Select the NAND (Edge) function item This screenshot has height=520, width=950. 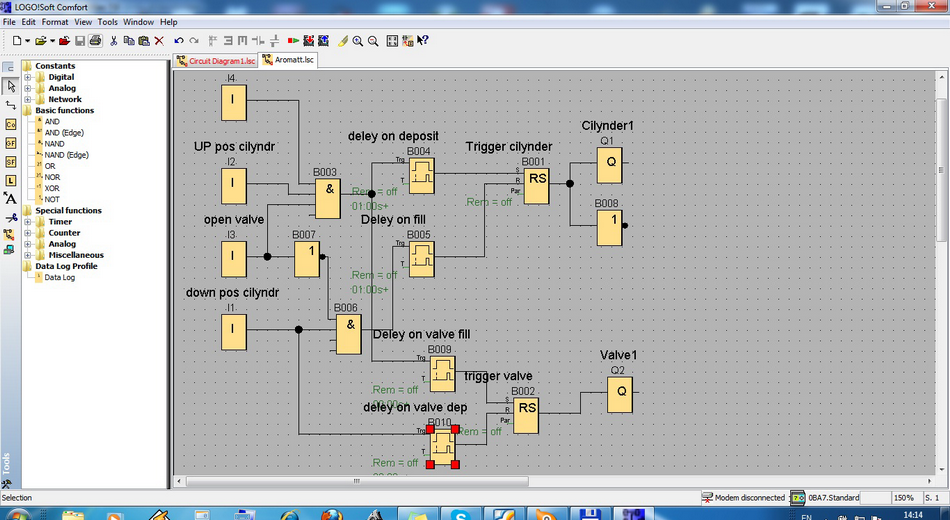click(x=66, y=155)
